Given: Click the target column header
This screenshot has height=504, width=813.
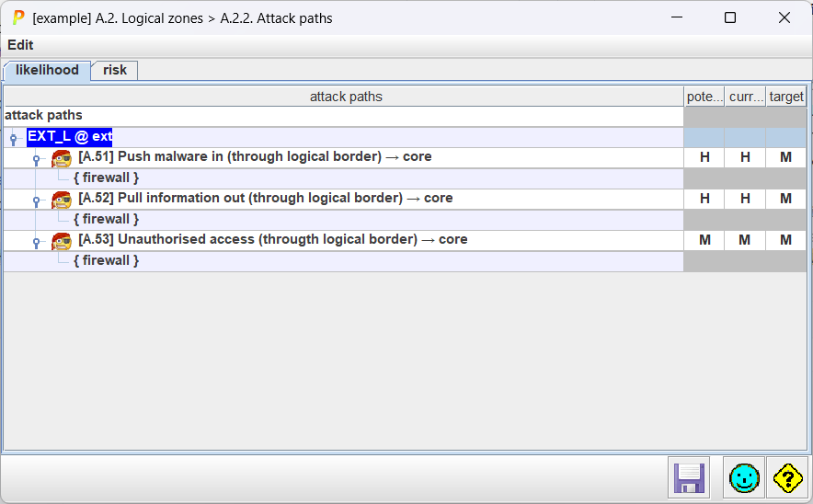Looking at the screenshot, I should click(786, 97).
